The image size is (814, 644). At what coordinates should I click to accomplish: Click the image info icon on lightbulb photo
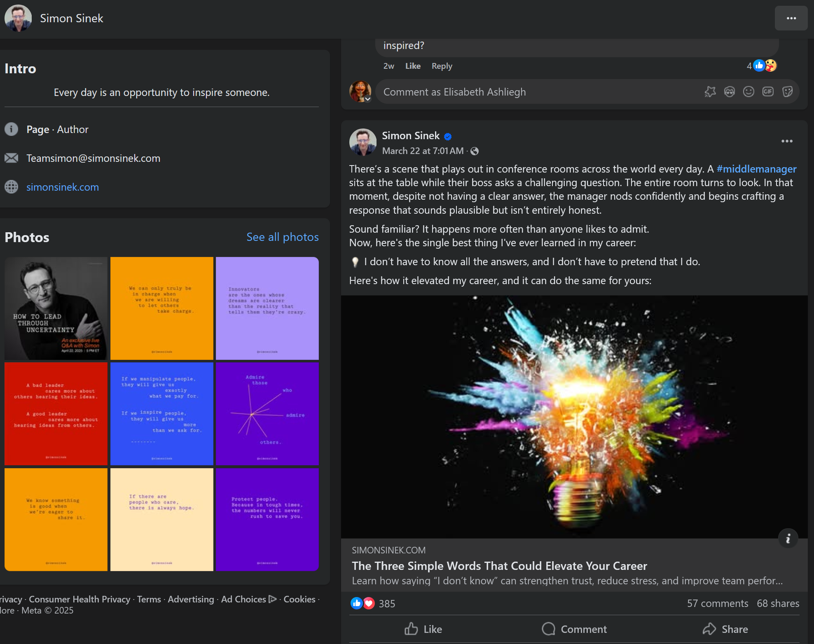coord(788,538)
